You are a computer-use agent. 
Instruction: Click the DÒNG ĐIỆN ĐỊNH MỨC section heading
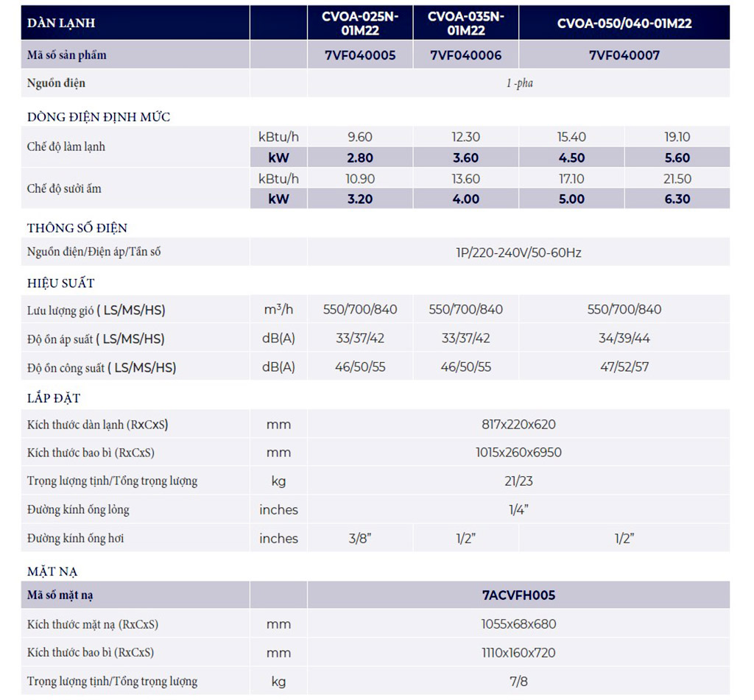[99, 117]
